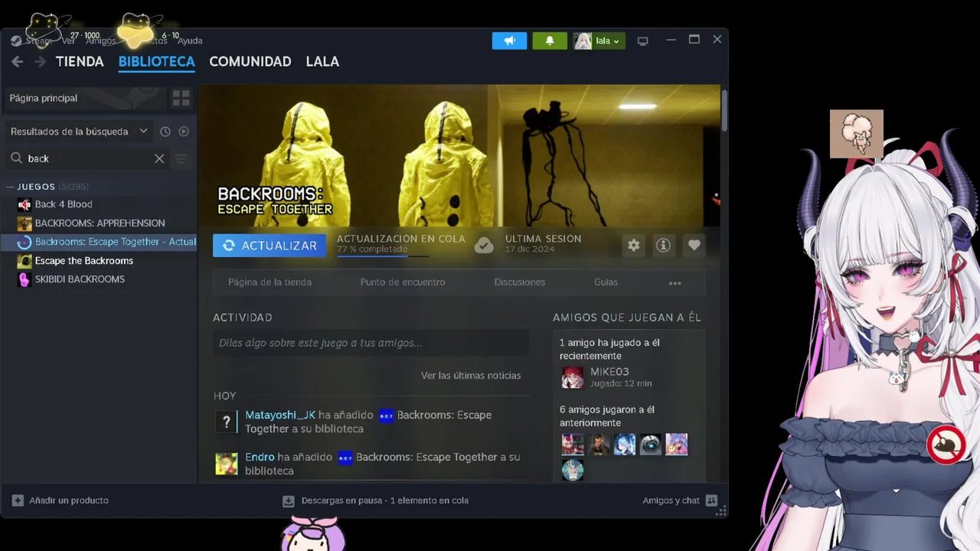Go back with the left arrow
This screenshot has height=551, width=980.
(x=17, y=61)
